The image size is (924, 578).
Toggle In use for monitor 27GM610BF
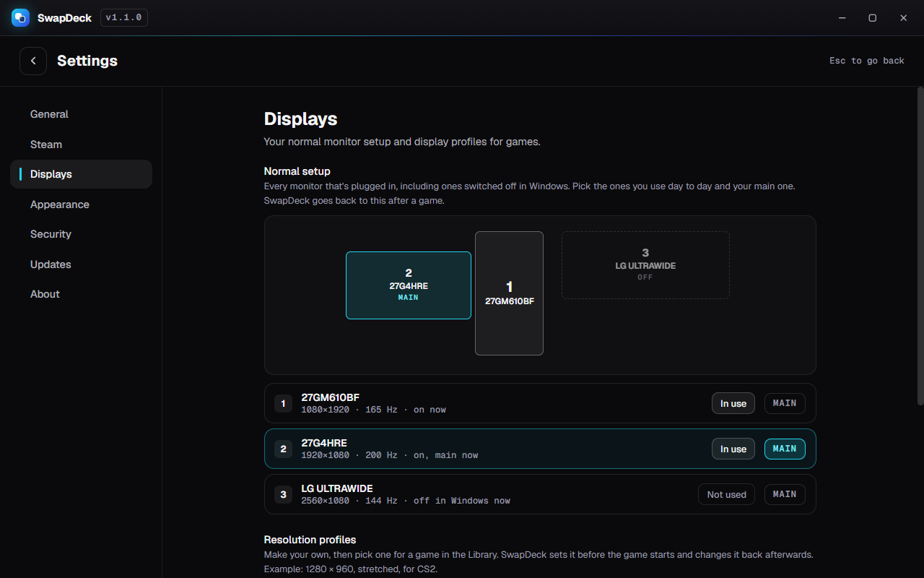tap(733, 403)
